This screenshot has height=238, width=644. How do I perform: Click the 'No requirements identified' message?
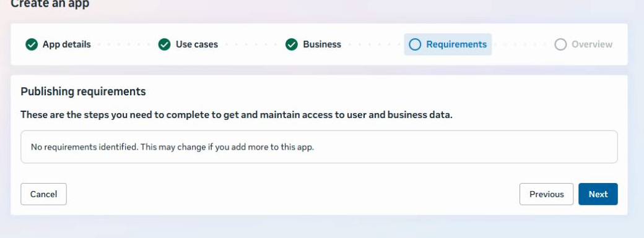click(x=173, y=147)
